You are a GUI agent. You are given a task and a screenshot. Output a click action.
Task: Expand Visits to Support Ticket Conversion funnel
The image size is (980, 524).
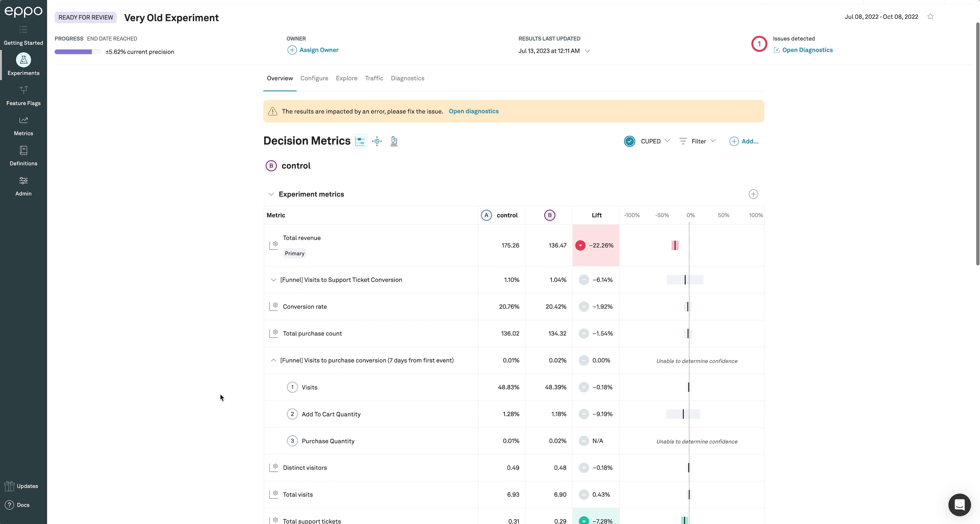click(x=273, y=280)
